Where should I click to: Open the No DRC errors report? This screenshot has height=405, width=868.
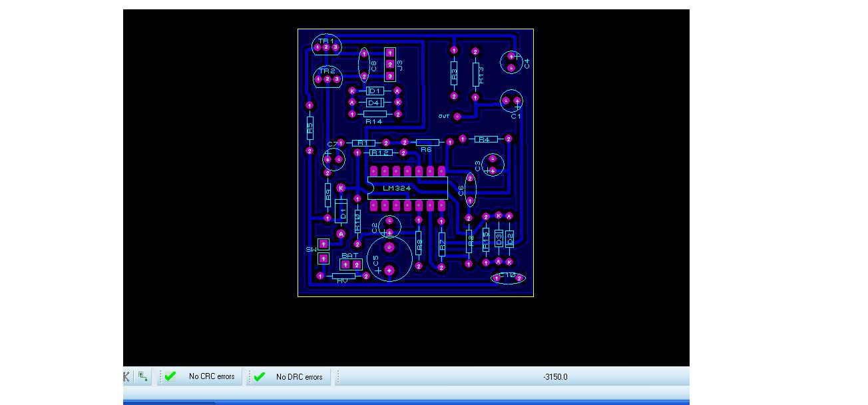[x=299, y=376]
